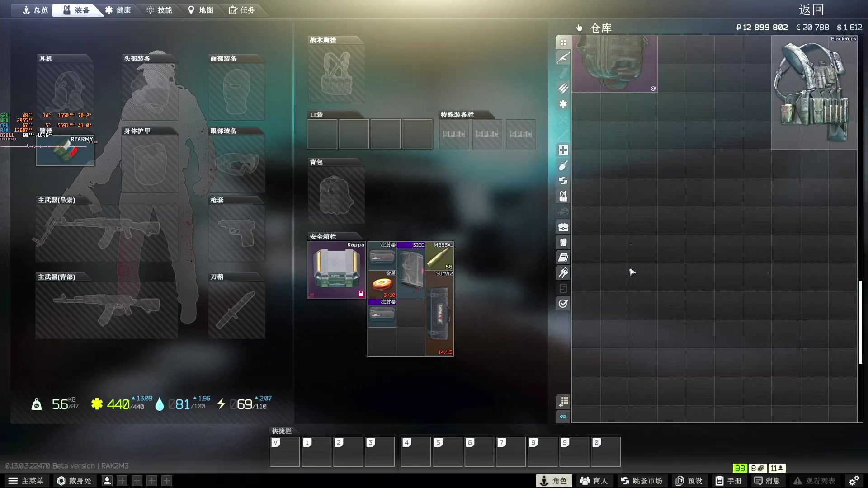Image resolution: width=868 pixels, height=488 pixels.
Task: Open the 跳蚤市场 flea market
Action: [642, 481]
